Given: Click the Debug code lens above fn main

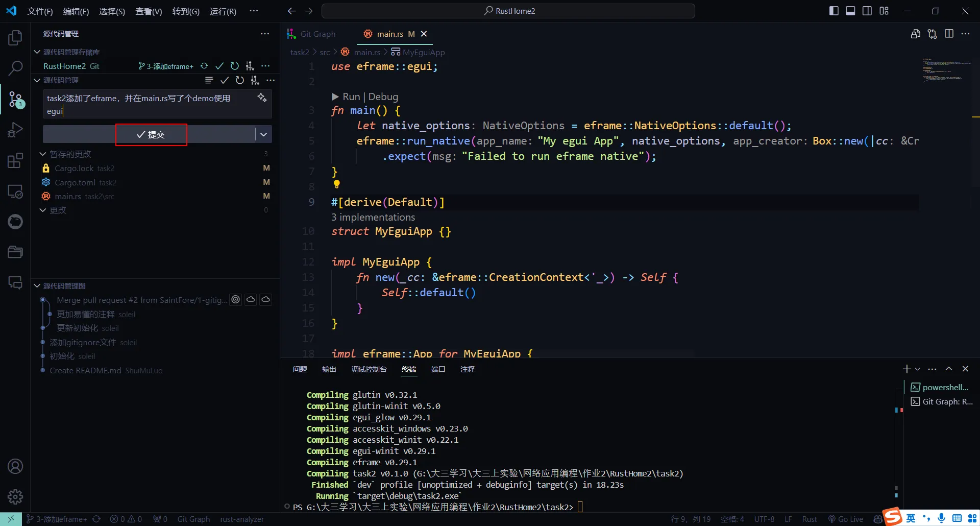Looking at the screenshot, I should (383, 96).
